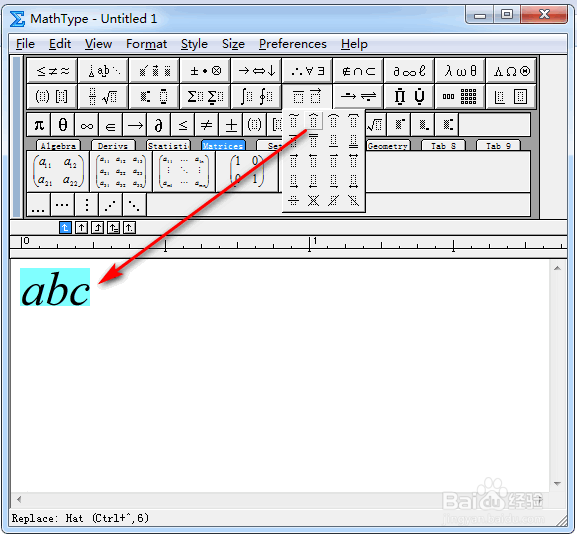Screen dimensions: 577x539
Task: Switch to the Algebra tab
Action: pyautogui.click(x=58, y=146)
